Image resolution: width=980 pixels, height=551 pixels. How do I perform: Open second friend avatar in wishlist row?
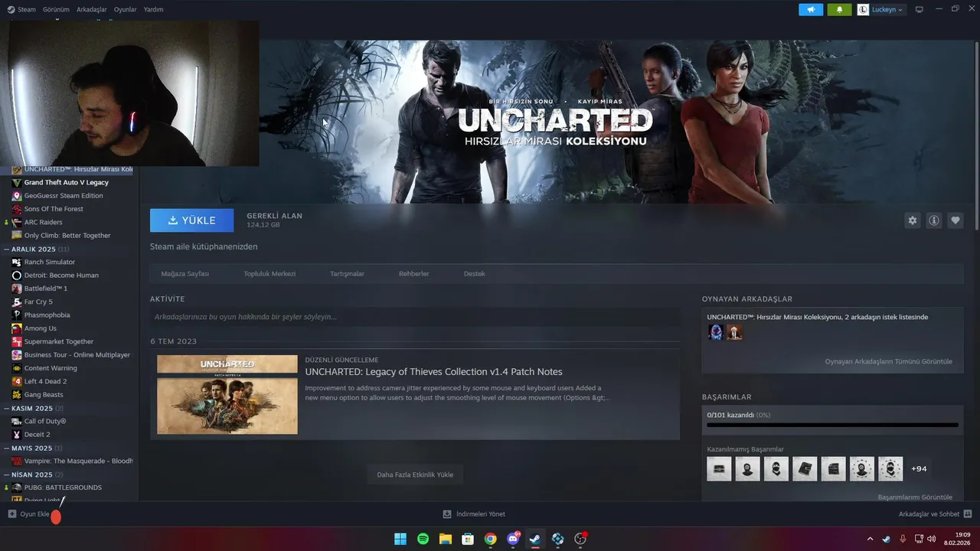734,332
